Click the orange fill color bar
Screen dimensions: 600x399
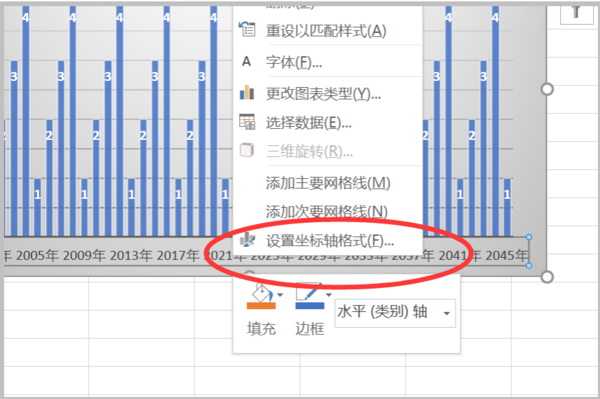point(261,306)
